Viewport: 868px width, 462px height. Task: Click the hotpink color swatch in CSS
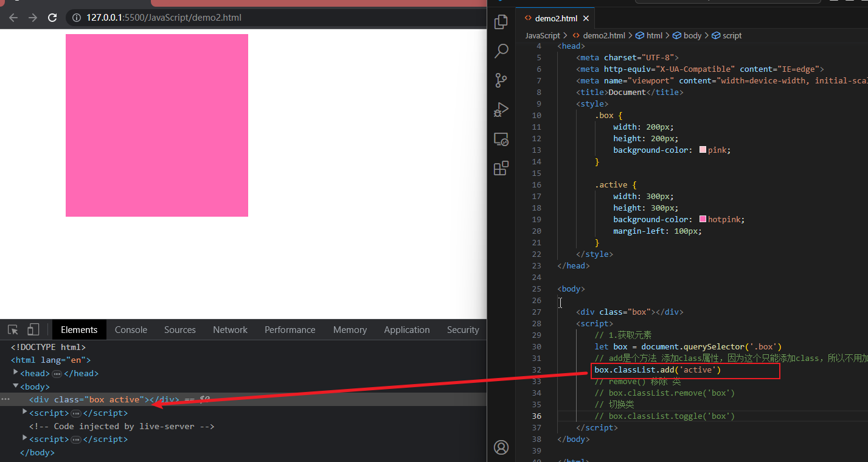pos(703,219)
